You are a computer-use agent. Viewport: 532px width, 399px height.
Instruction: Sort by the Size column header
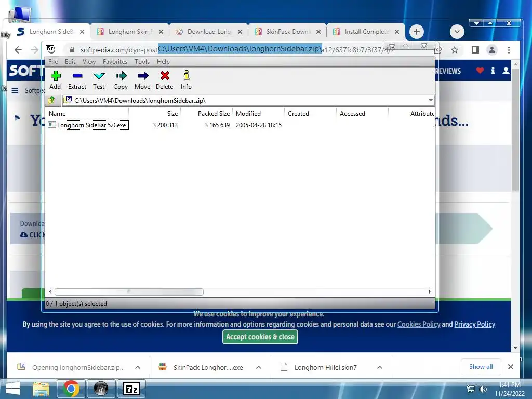pos(154,114)
